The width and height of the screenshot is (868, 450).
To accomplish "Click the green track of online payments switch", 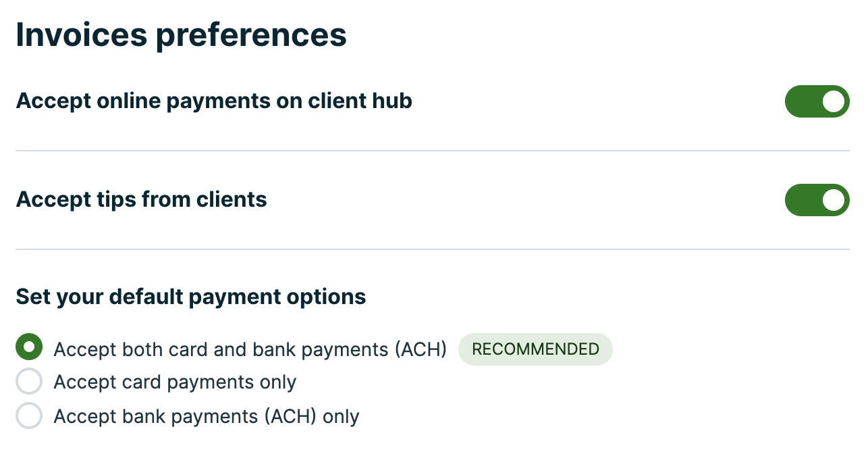I will click(x=801, y=101).
